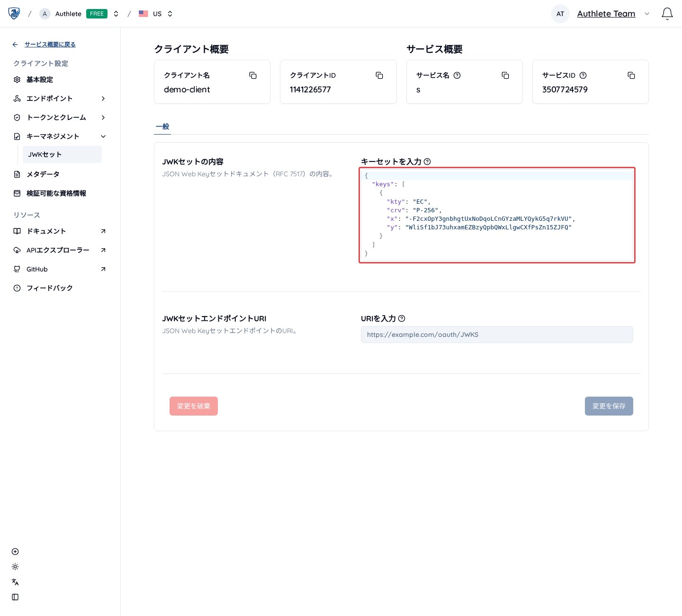Collapse the キーマネジメント chevron
Viewport: 682px width, 616px height.
103,136
